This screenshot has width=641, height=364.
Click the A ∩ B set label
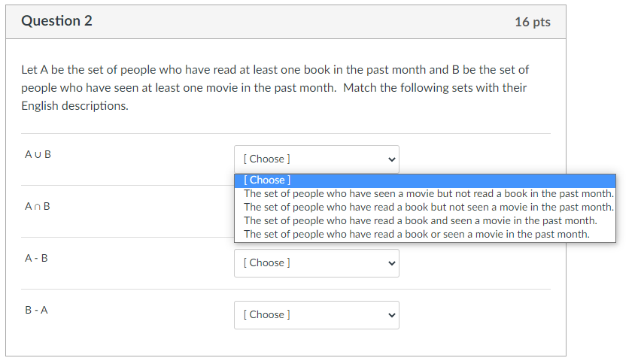pyautogui.click(x=38, y=206)
